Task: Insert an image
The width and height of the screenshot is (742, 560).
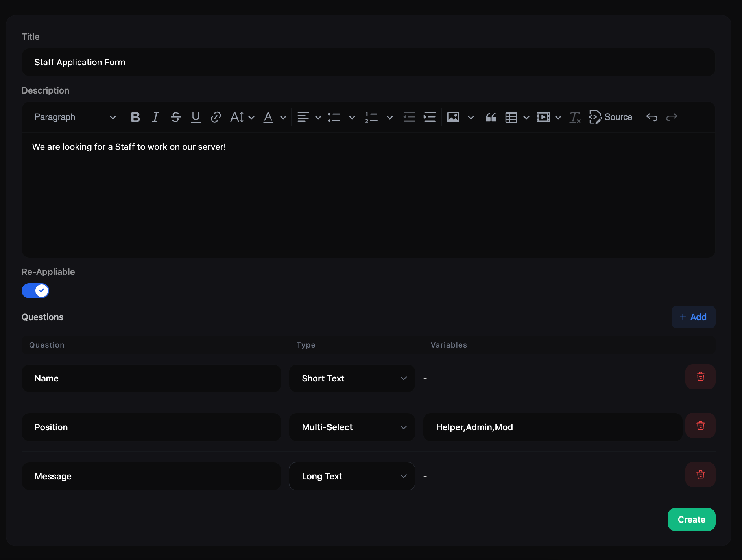Action: (x=453, y=117)
